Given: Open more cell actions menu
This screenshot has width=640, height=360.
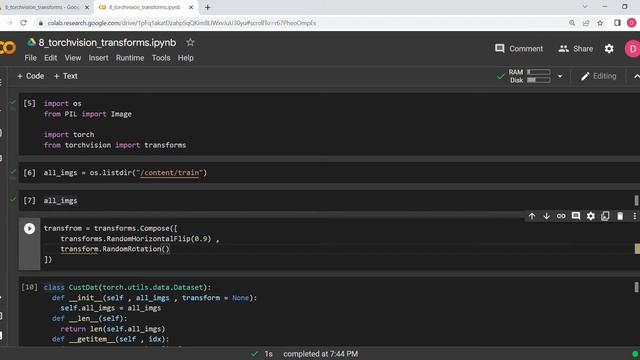Looking at the screenshot, I should [x=634, y=216].
